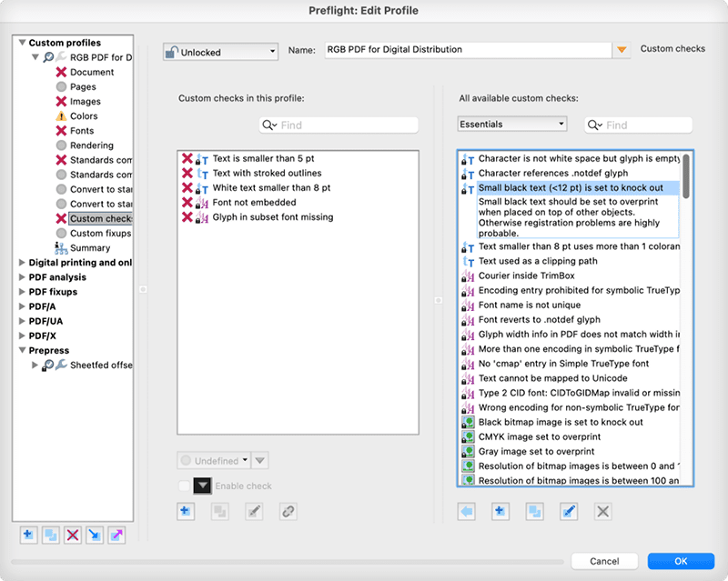728x581 pixels.
Task: Expand the PDF analysis group
Action: (22, 277)
